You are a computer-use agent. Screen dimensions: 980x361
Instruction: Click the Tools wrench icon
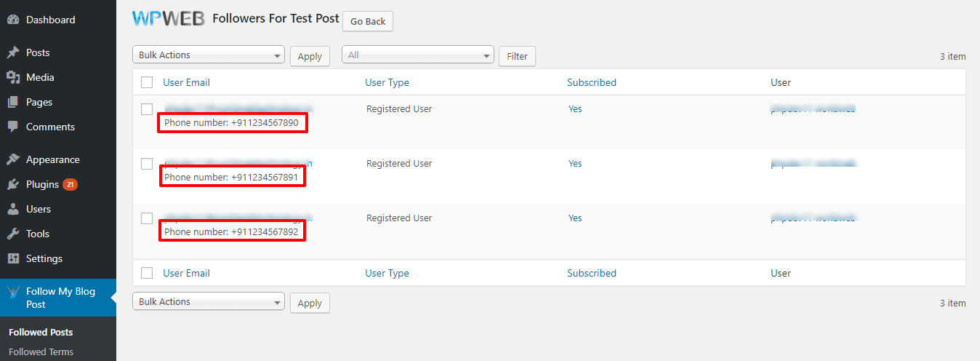[x=13, y=234]
